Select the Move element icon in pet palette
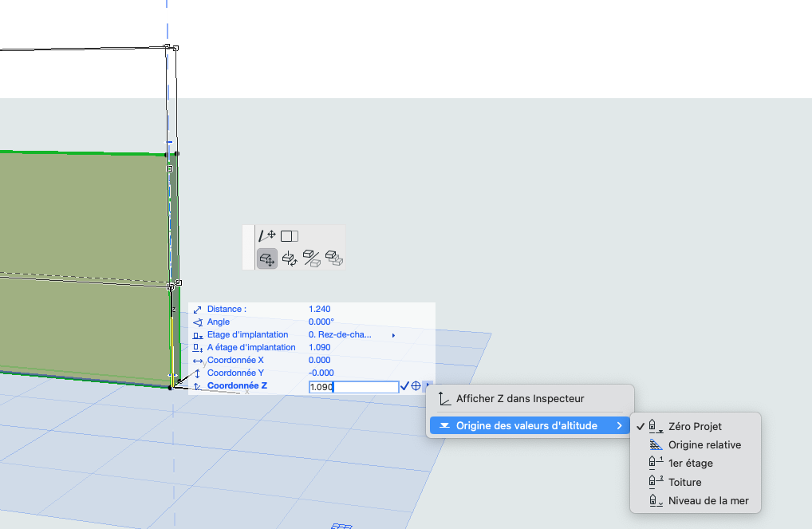Screen dimensions: 812x529 tap(267, 258)
